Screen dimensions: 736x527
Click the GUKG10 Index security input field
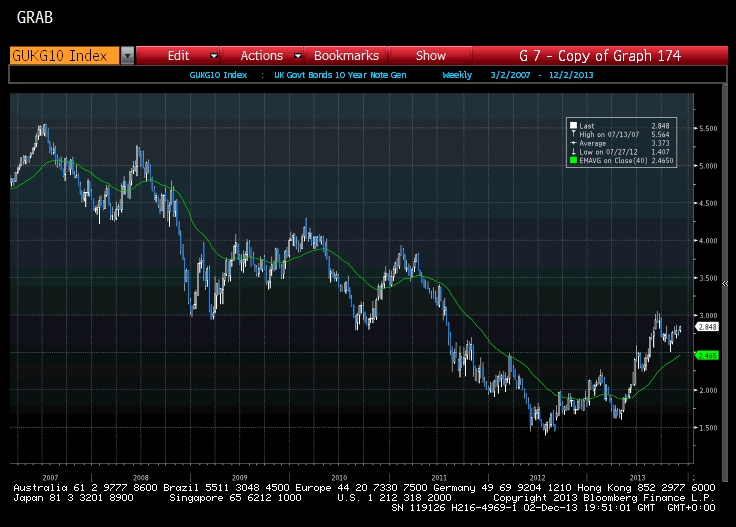pos(64,56)
